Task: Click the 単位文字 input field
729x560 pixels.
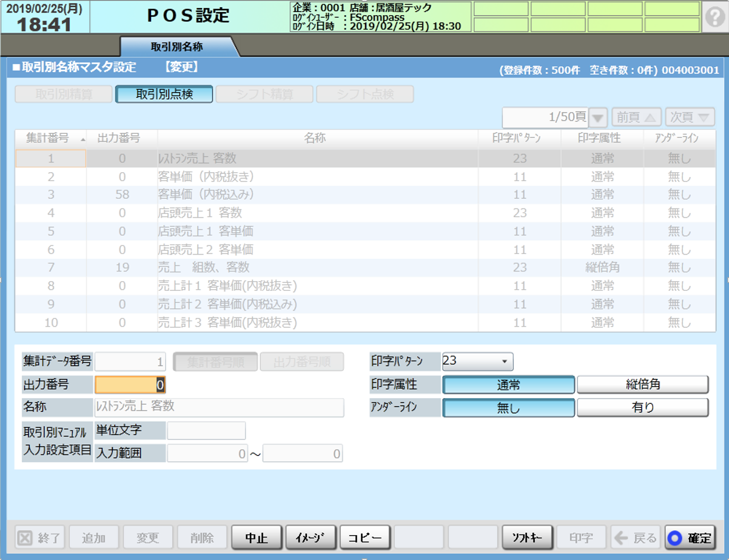Action: [x=206, y=430]
